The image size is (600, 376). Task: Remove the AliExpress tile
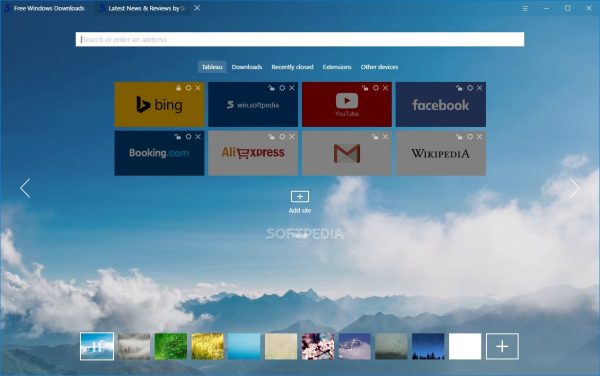(x=292, y=137)
